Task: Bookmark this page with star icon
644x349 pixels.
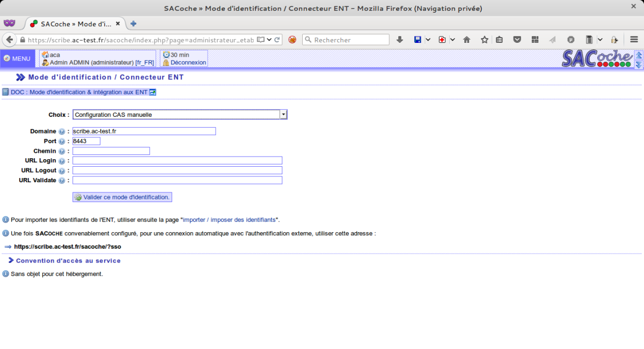Action: 485,40
